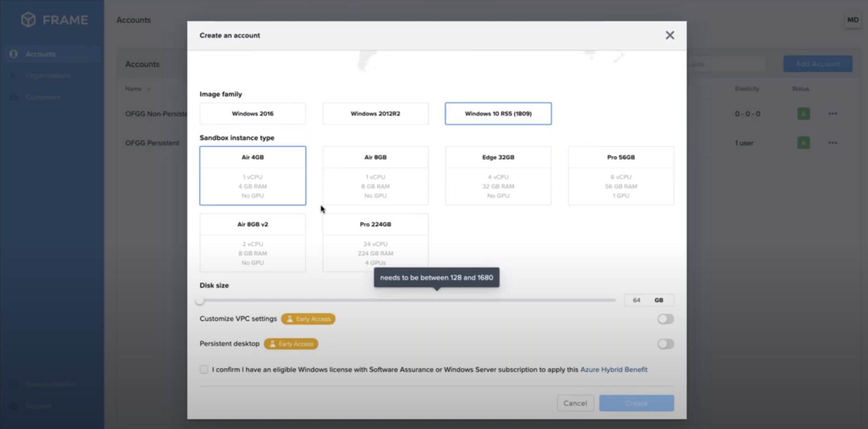Click the '1 user' elasticity value

point(744,143)
